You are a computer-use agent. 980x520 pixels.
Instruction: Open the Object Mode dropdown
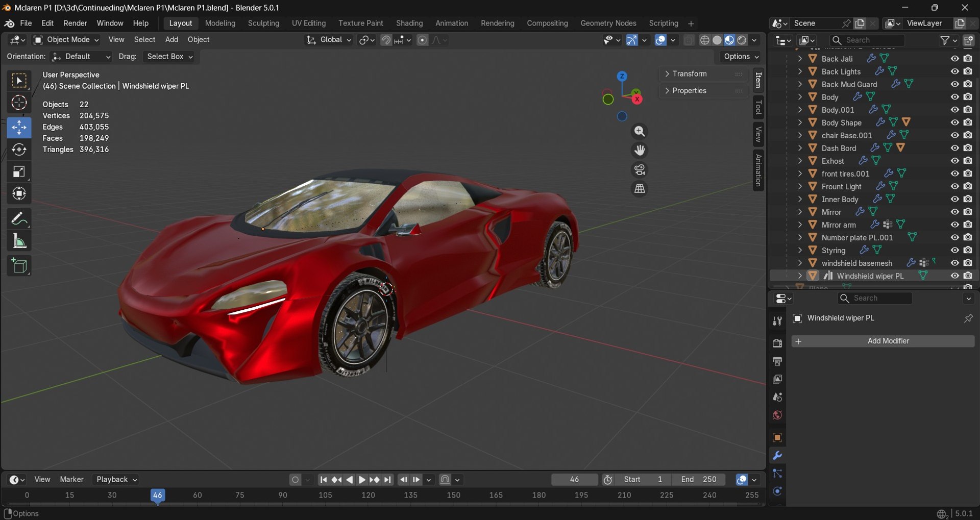[66, 40]
